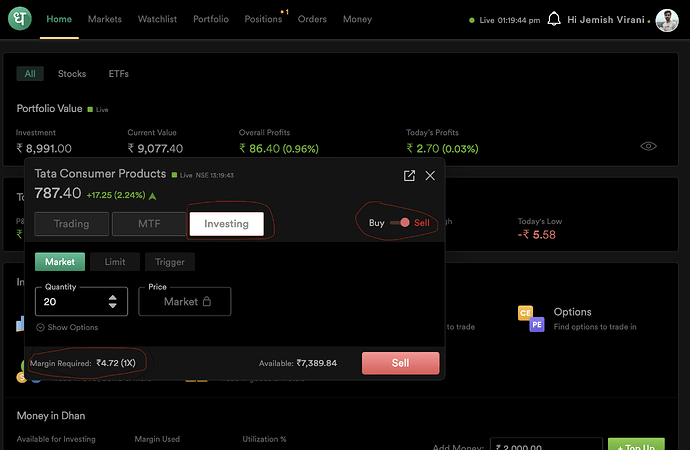The image size is (690, 450).
Task: Toggle portfolio value visibility eye icon
Action: 648,146
